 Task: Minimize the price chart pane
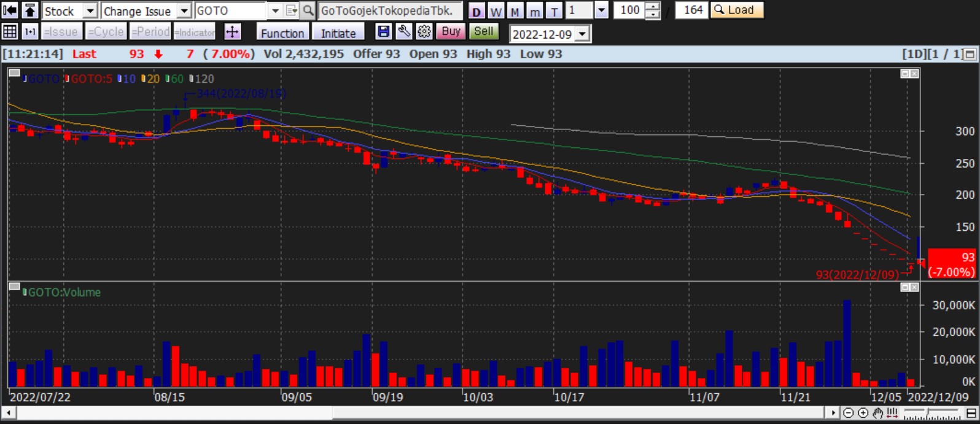pos(904,74)
